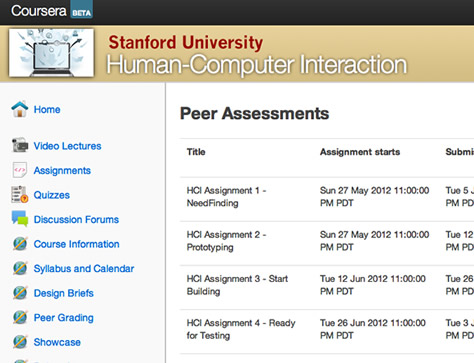Screen dimensions: 474x363
Task: Click the Peer Grading globe icon
Action: click(20, 317)
